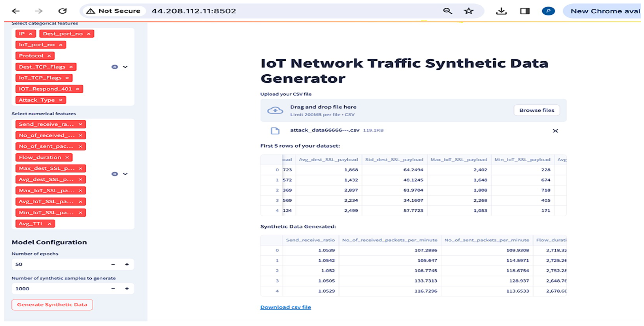
Task: Click Generate Synthetic Data button
Action: pyautogui.click(x=52, y=305)
